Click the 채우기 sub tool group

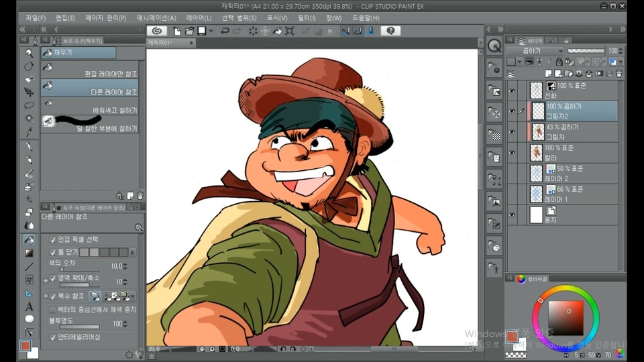point(78,52)
